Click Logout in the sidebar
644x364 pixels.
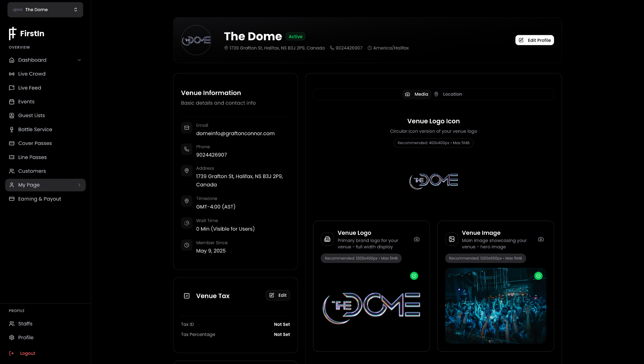click(x=28, y=353)
